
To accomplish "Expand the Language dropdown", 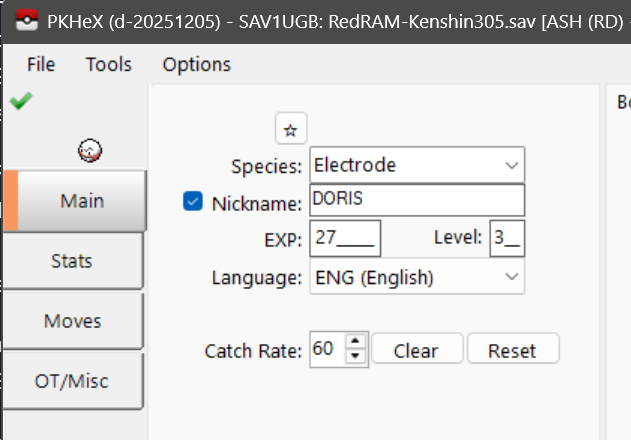I will pyautogui.click(x=417, y=276).
